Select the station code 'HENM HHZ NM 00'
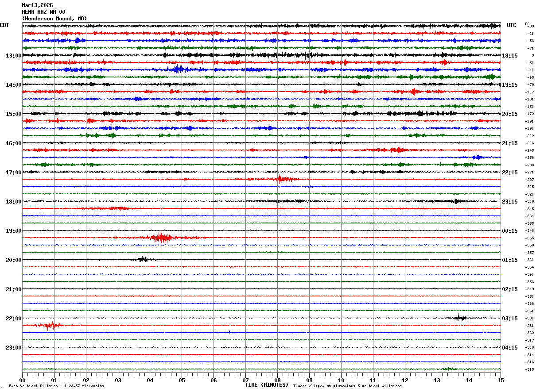This screenshot has width=536, height=392. (43, 12)
